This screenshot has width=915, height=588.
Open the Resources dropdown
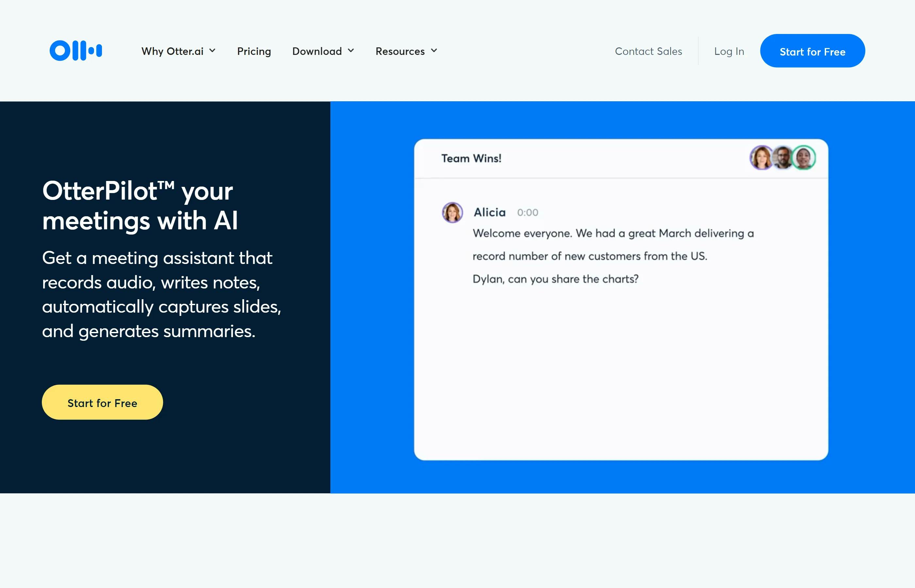(406, 51)
